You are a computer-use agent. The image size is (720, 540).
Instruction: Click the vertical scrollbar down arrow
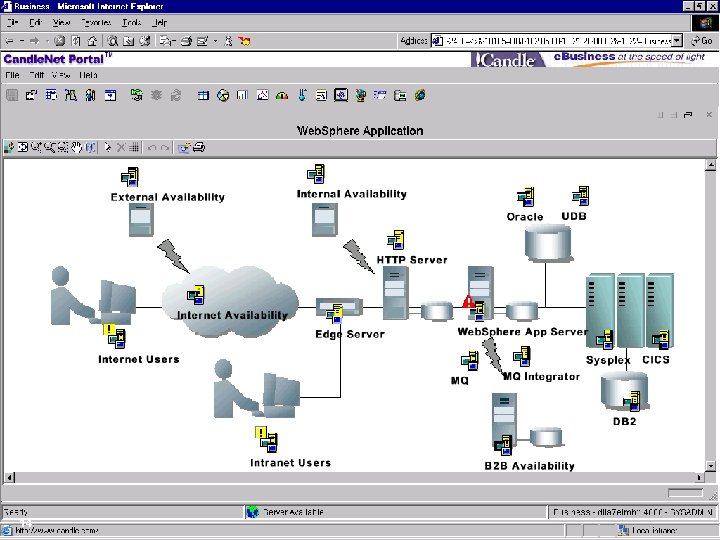pos(711,466)
